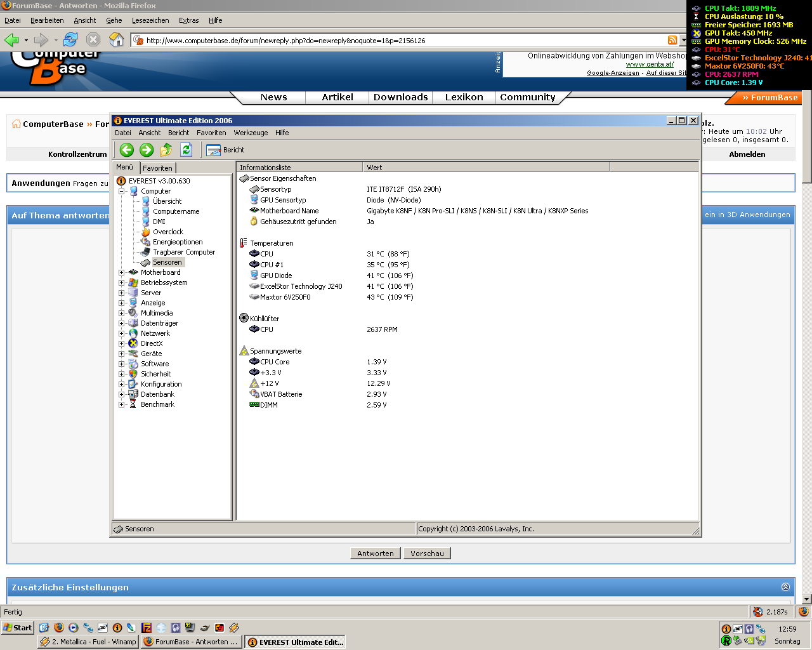Switch to the Winamp taskbar button
This screenshot has width=812, height=650.
click(88, 642)
